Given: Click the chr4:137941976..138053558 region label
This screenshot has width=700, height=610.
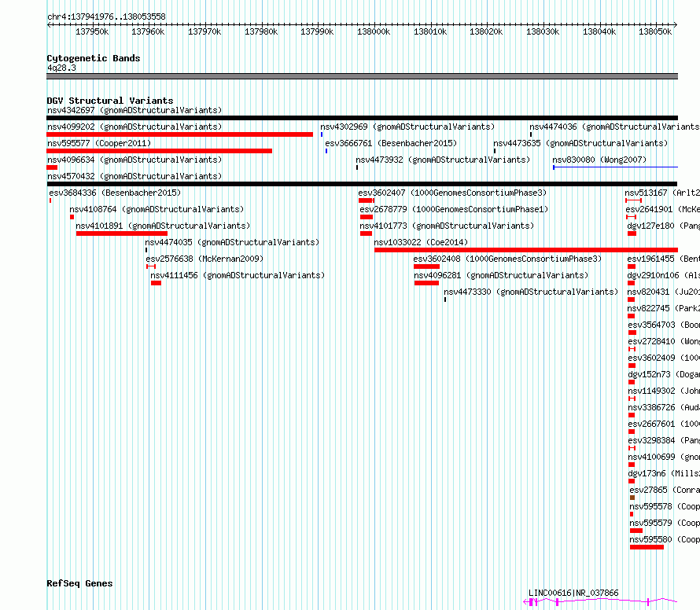Looking at the screenshot, I should [x=106, y=17].
